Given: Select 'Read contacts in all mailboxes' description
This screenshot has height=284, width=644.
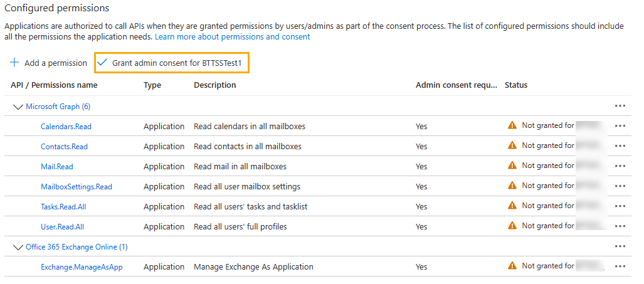Looking at the screenshot, I should coord(248,147).
